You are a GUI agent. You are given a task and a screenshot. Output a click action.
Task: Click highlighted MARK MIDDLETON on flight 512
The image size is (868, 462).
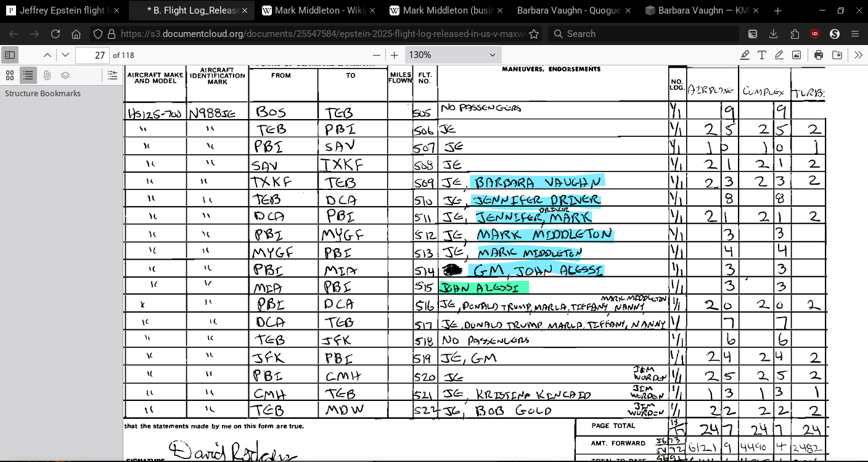[x=546, y=235]
